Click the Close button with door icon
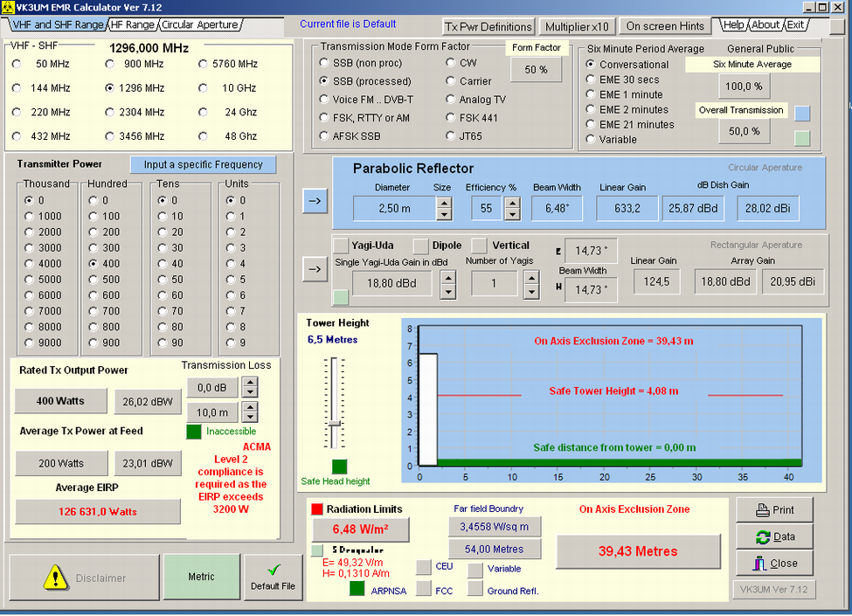852x616 pixels. point(774,564)
